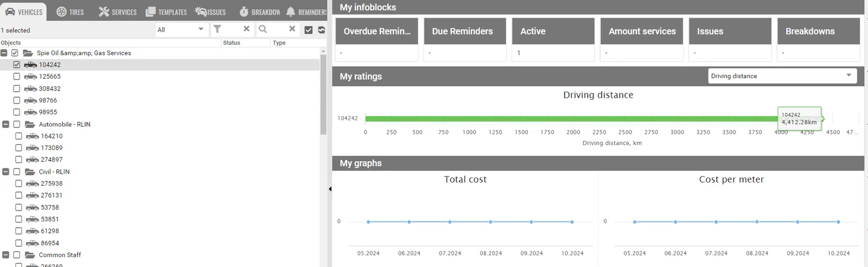868x267 pixels.
Task: Click the green driving distance bar for 104242
Action: [594, 118]
